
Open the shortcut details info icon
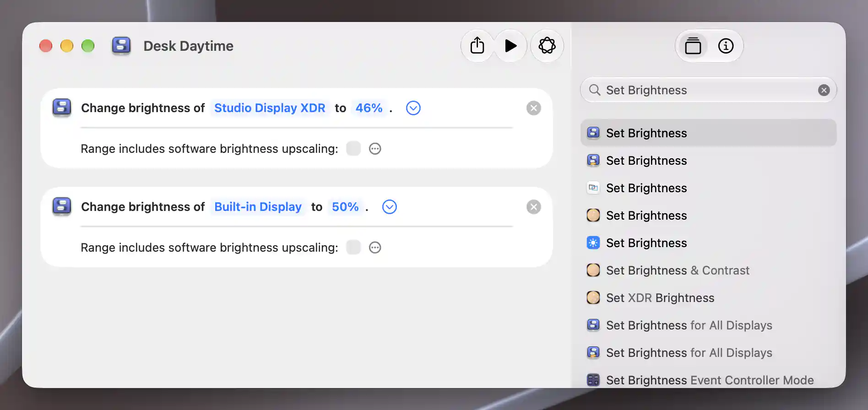click(x=726, y=46)
